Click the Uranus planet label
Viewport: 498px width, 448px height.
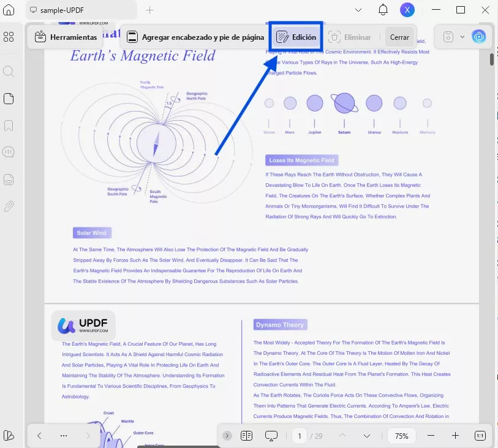(374, 132)
